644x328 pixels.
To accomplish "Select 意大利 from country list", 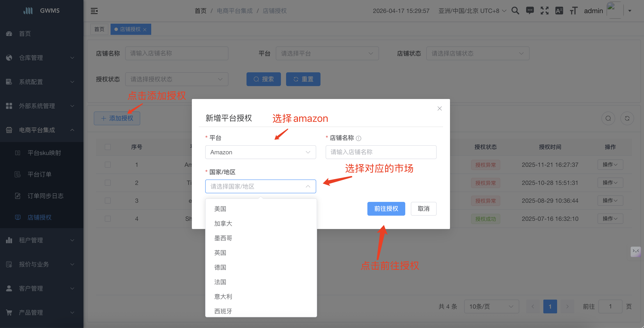I will [261, 297].
